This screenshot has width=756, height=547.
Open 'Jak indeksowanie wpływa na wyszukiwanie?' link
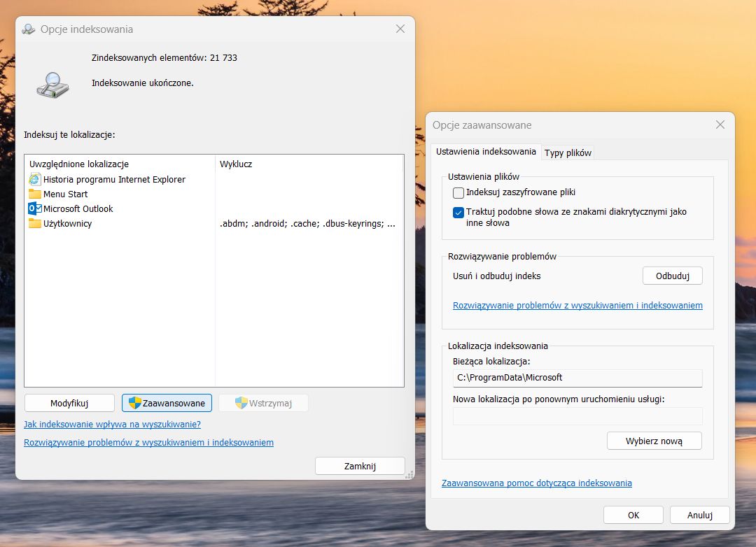113,424
